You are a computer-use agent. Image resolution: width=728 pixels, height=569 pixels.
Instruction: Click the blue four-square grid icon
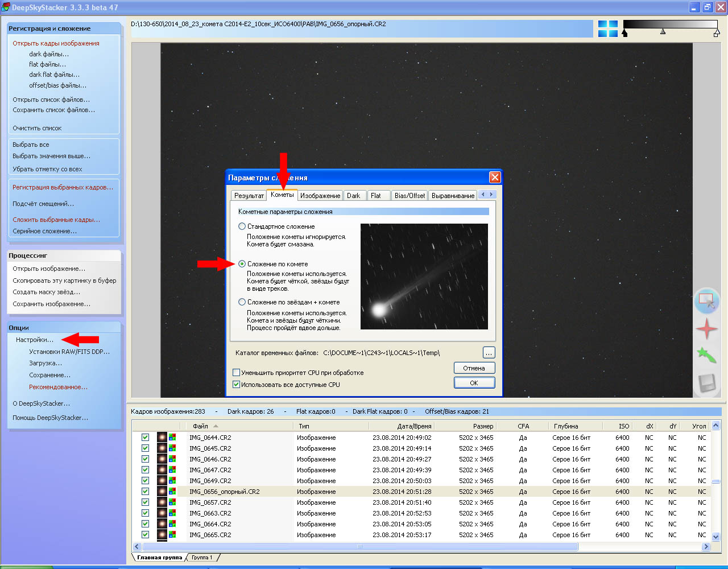click(x=607, y=28)
